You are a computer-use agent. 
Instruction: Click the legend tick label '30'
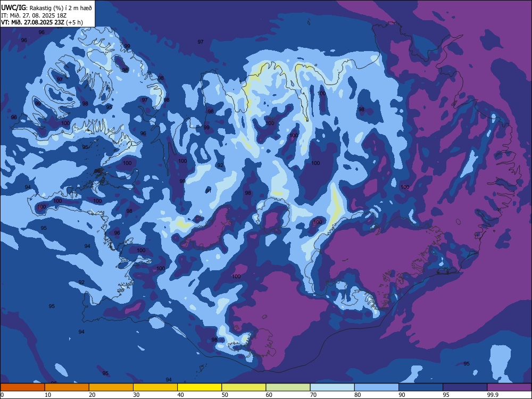tap(136, 395)
